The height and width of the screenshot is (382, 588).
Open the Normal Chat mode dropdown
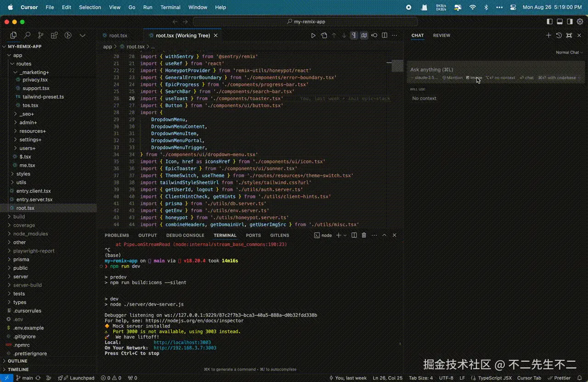click(x=569, y=52)
